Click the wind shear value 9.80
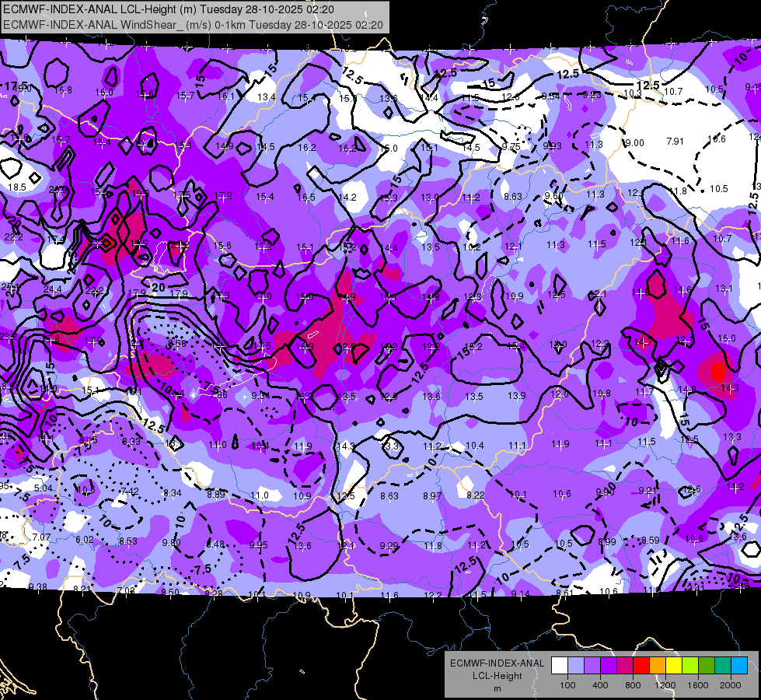This screenshot has width=761, height=700. [x=171, y=543]
